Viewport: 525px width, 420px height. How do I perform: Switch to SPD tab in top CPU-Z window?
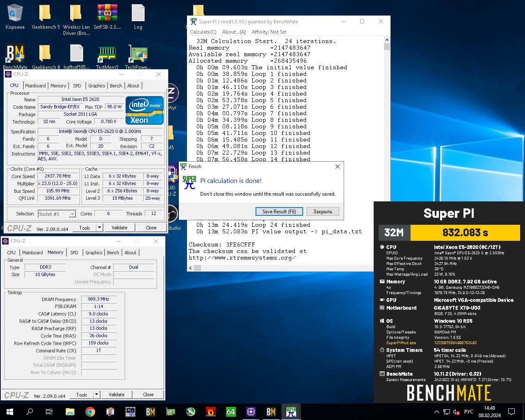click(77, 86)
